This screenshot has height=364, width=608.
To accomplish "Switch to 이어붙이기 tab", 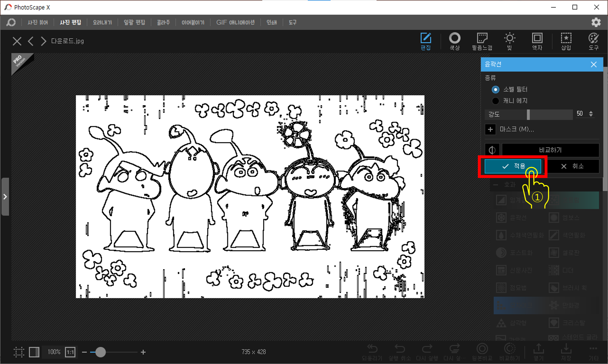I will click(x=193, y=22).
